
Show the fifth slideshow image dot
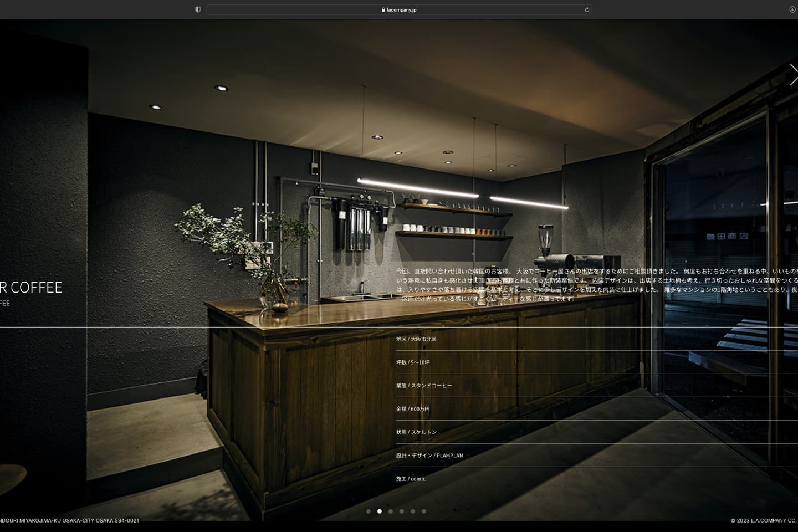(x=413, y=511)
